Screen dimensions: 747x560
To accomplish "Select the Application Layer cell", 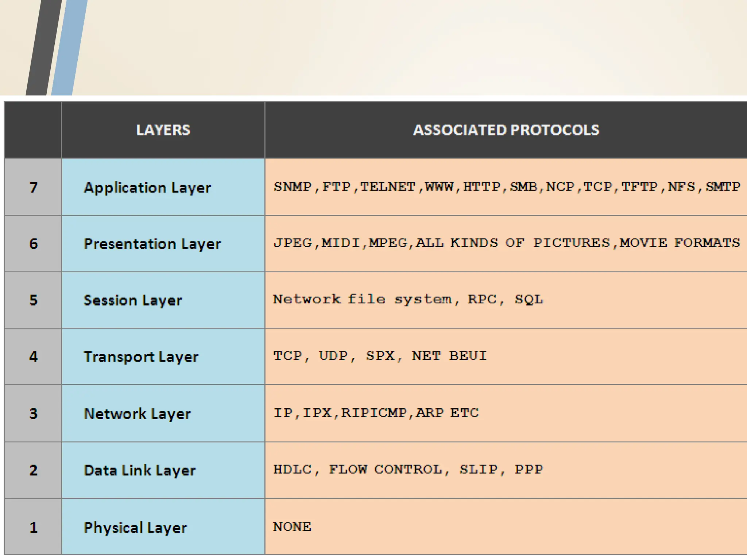I will click(147, 187).
